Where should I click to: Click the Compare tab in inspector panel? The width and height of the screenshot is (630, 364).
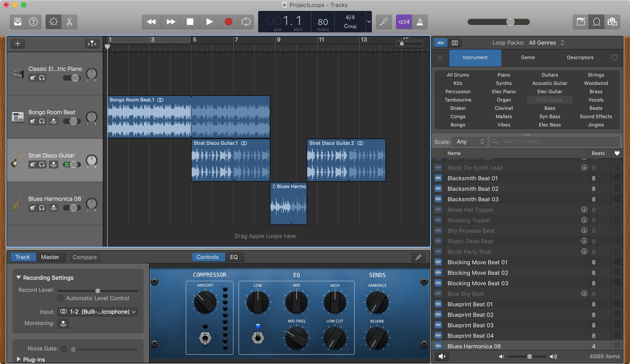tap(85, 257)
